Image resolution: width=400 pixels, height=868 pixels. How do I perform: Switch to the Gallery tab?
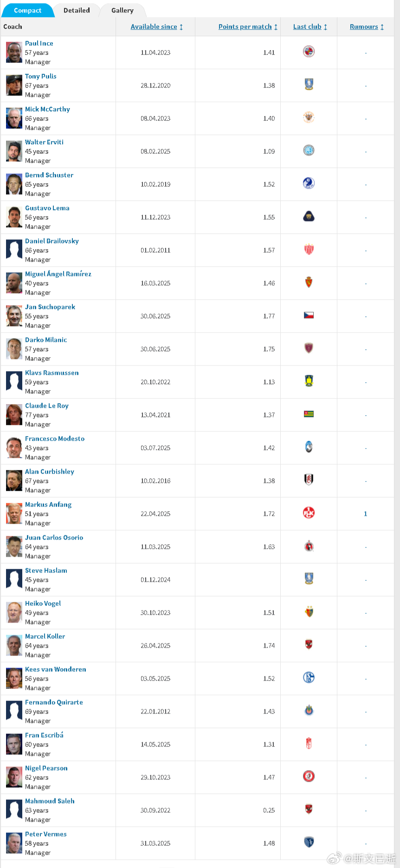pyautogui.click(x=123, y=10)
